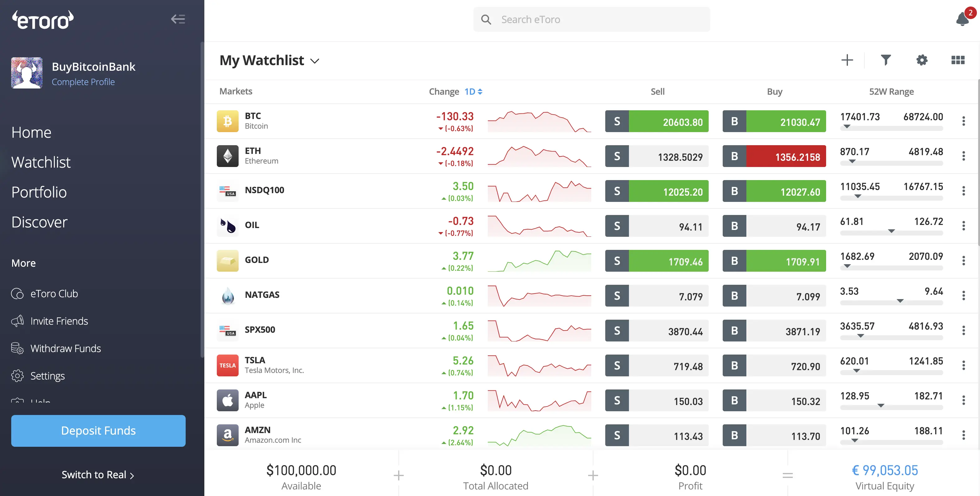Buy GOLD at 1709.91

774,260
